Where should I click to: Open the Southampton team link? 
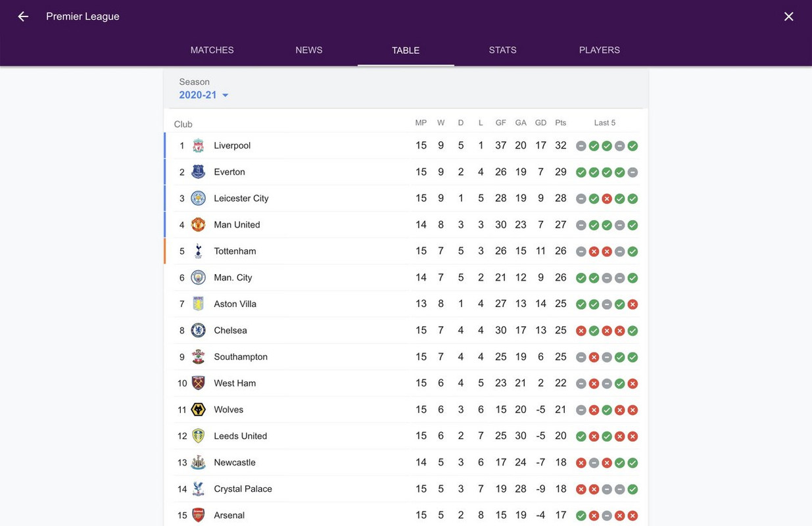click(240, 357)
